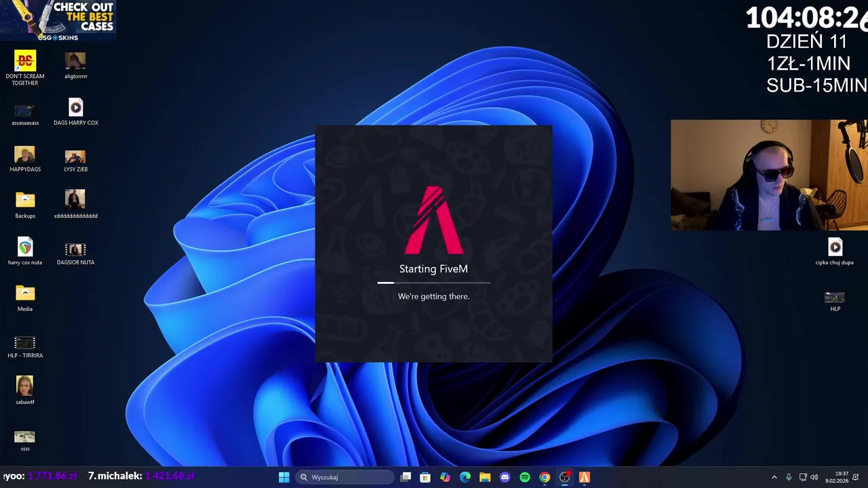This screenshot has width=868, height=488.
Task: Open xddddddddddddd desktop image
Action: coord(75,205)
